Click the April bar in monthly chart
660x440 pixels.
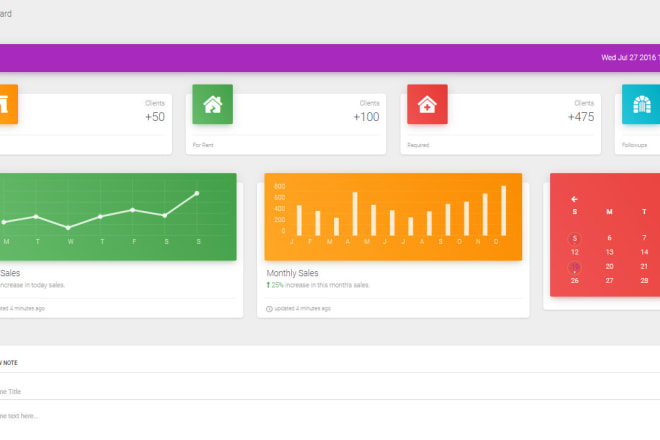tap(355, 213)
